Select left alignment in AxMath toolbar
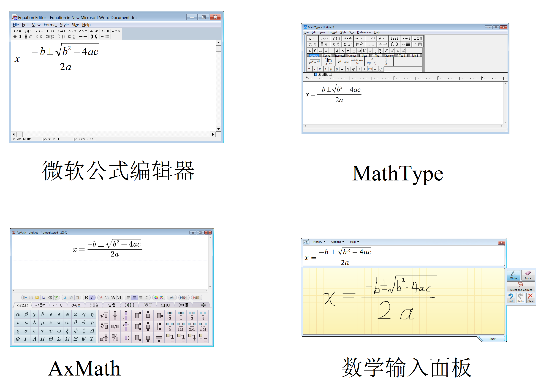The image size is (549, 392). click(x=129, y=298)
